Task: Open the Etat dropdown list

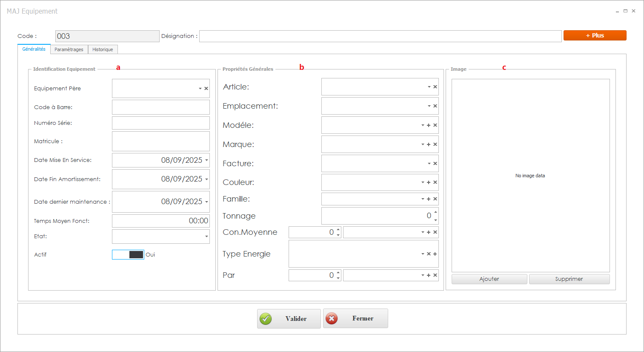Action: (x=206, y=237)
